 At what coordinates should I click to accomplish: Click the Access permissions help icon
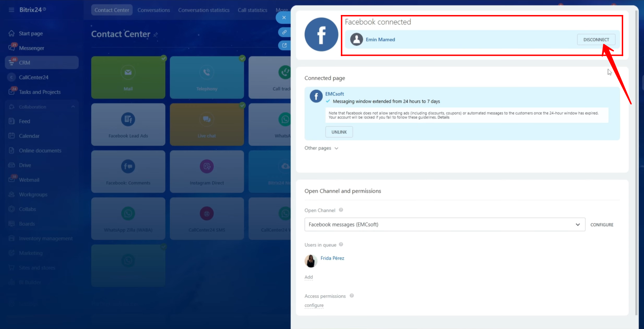point(352,296)
